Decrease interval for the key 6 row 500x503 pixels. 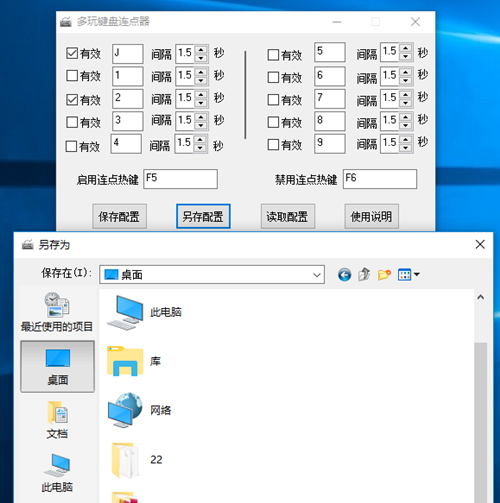pos(406,80)
